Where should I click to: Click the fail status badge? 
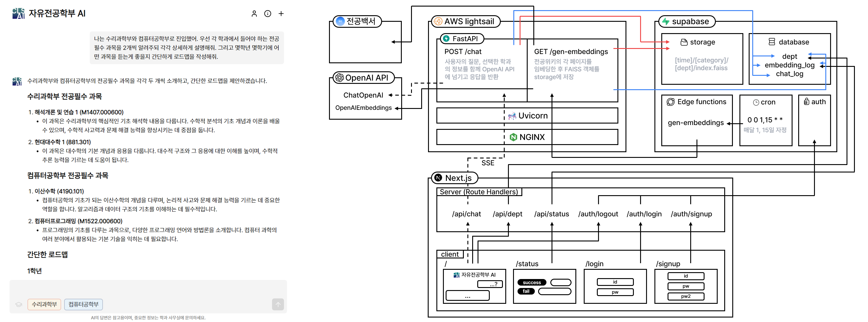[526, 291]
